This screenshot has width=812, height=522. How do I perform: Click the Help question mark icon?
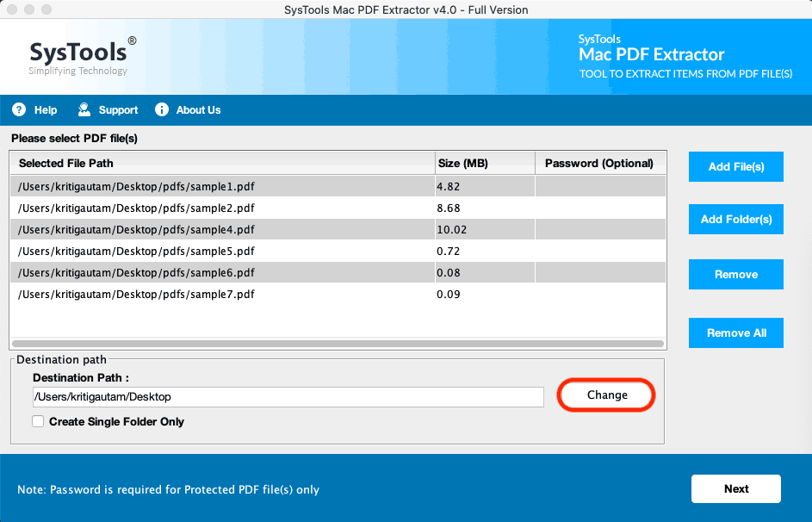[18, 109]
